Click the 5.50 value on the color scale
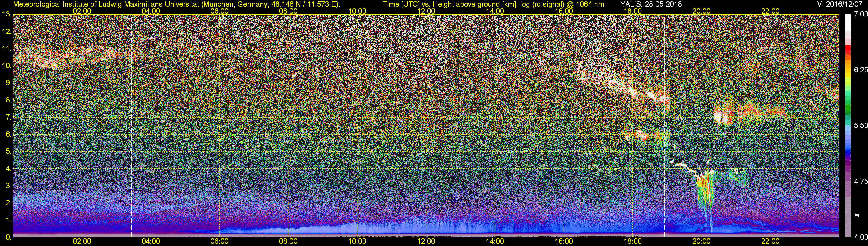Screen dimensions: 868x246 coord(860,125)
